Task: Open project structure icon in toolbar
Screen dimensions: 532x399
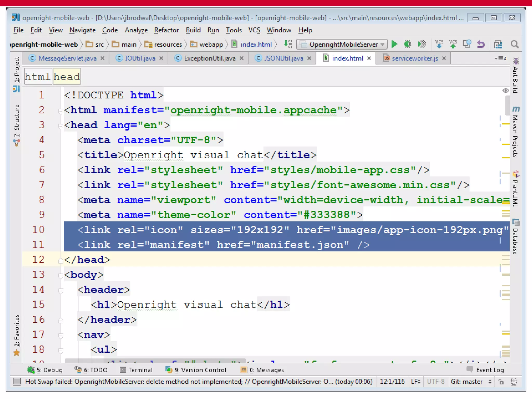Action: point(498,44)
